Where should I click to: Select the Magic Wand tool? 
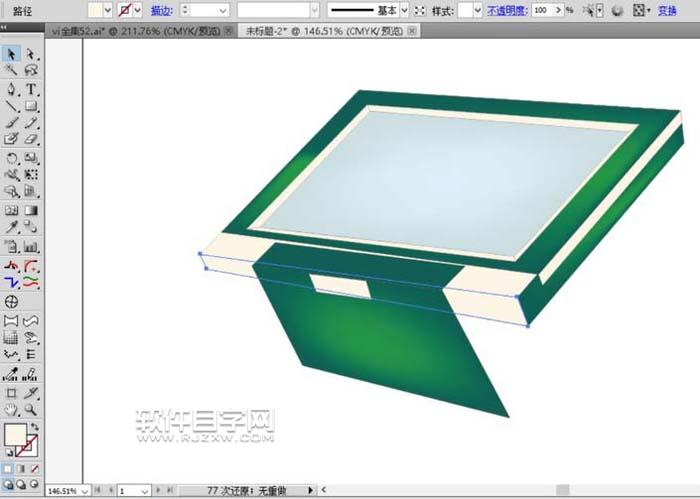pyautogui.click(x=11, y=71)
